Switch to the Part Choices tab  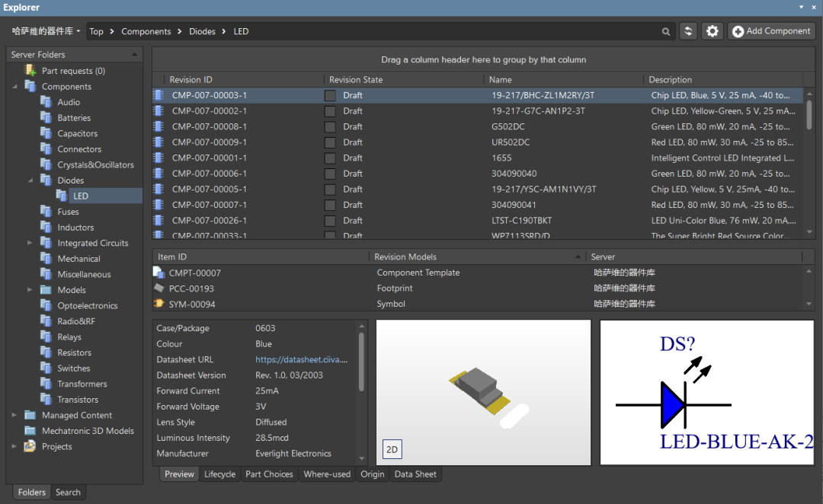(x=269, y=474)
